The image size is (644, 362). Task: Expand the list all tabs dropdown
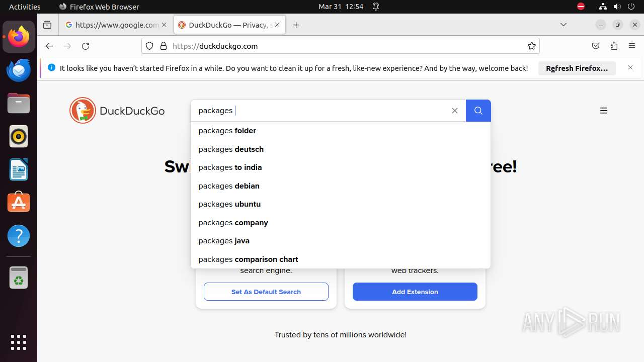tap(563, 25)
